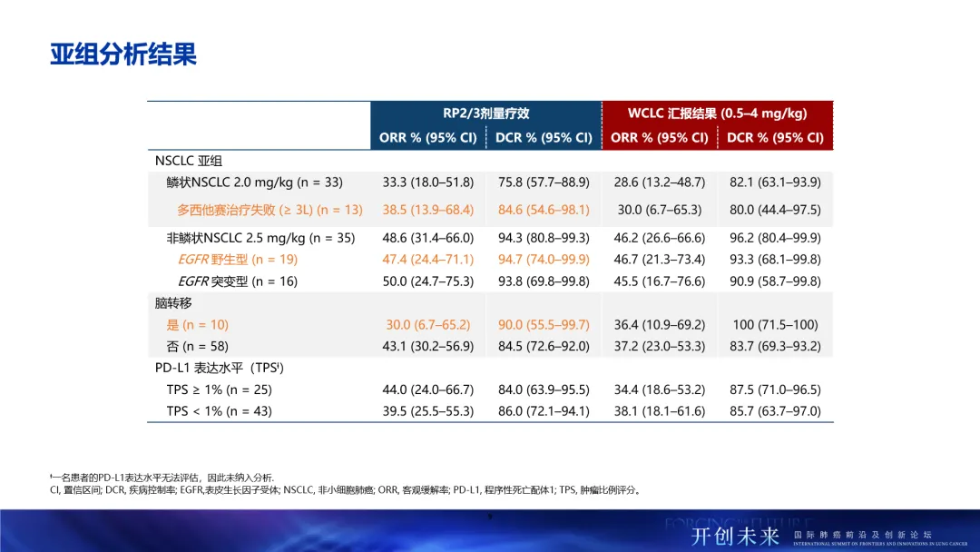Click the 开创未来 logo in the footer
The height and width of the screenshot is (552, 980).
coord(737,536)
